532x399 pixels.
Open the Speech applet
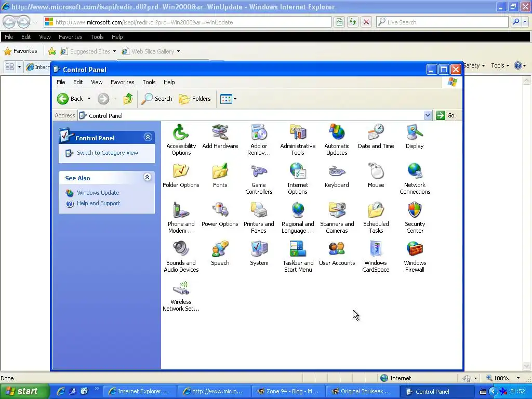pyautogui.click(x=220, y=254)
